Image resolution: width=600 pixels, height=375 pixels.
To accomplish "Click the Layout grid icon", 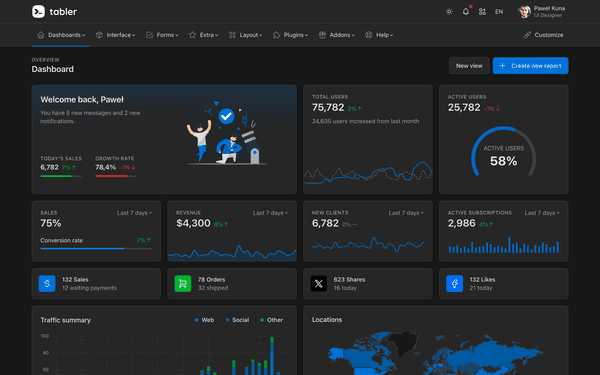I will 232,35.
